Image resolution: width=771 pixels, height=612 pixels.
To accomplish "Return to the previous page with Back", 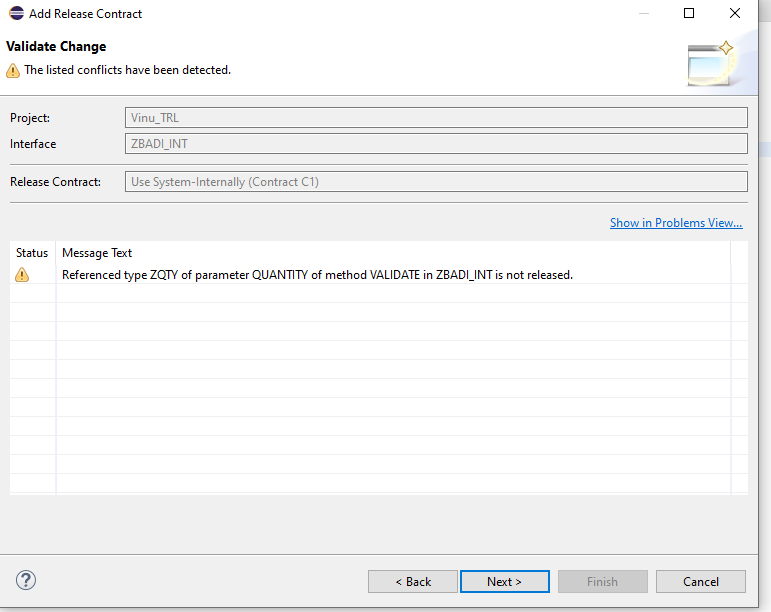I will point(413,582).
